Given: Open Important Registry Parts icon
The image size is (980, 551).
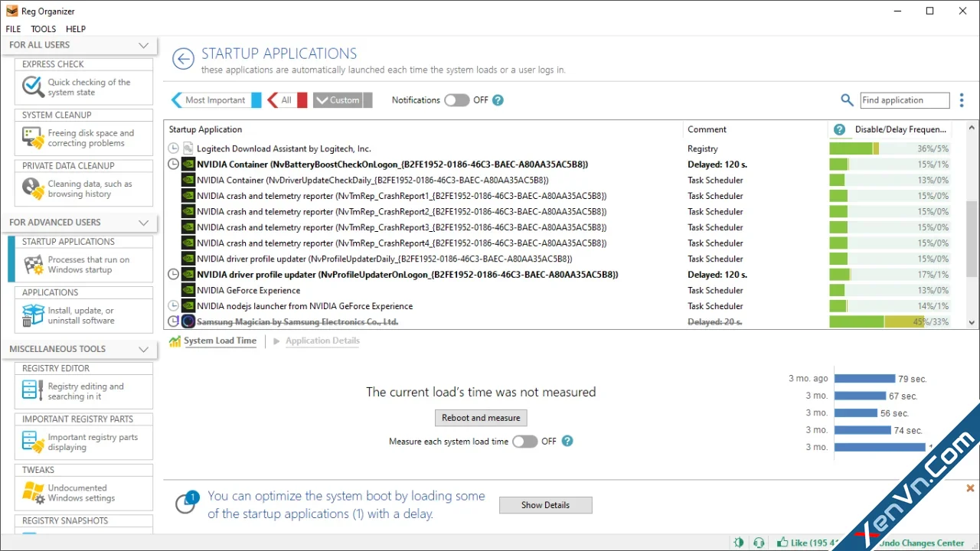Looking at the screenshot, I should click(x=33, y=442).
